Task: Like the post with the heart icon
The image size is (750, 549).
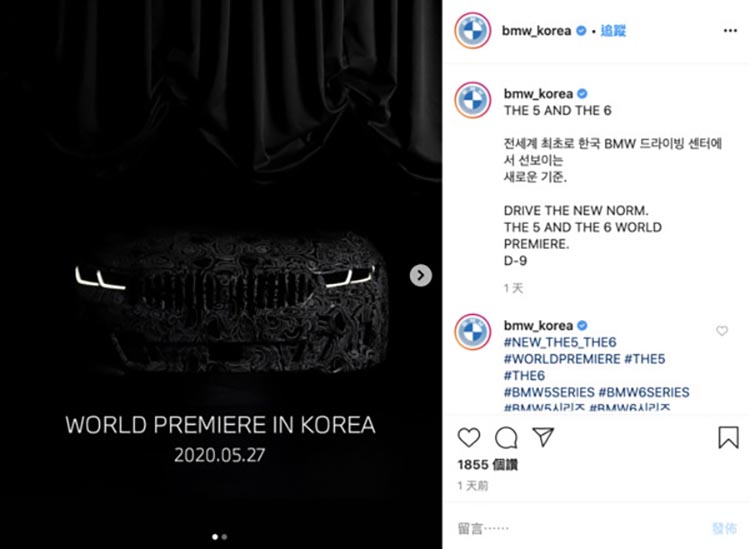Action: click(x=469, y=438)
